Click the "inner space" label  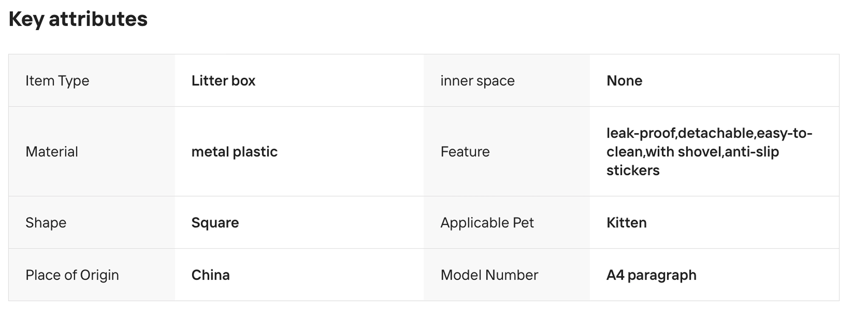477,81
